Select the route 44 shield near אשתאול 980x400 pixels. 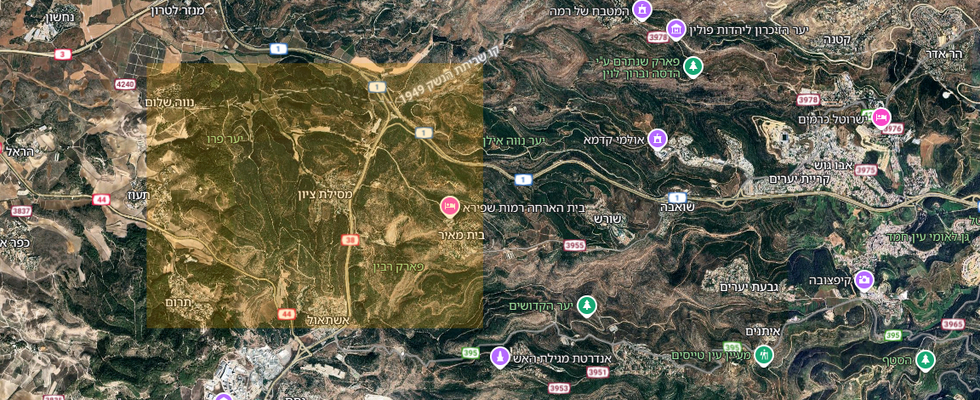point(286,314)
